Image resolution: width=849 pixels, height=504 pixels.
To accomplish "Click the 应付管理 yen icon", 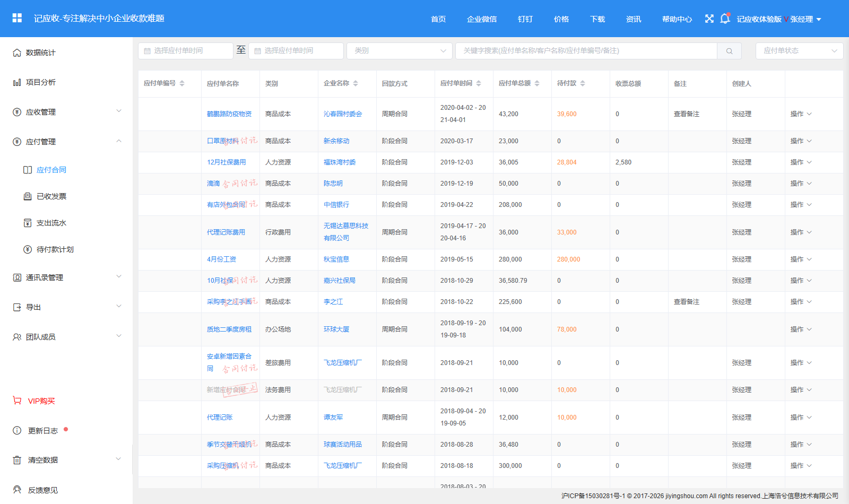I will (x=17, y=142).
